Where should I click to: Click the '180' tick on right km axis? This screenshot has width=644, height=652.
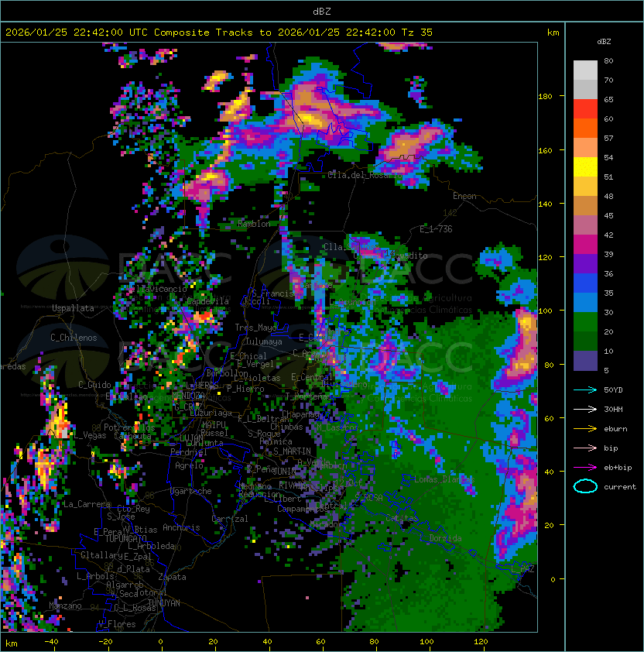click(545, 97)
